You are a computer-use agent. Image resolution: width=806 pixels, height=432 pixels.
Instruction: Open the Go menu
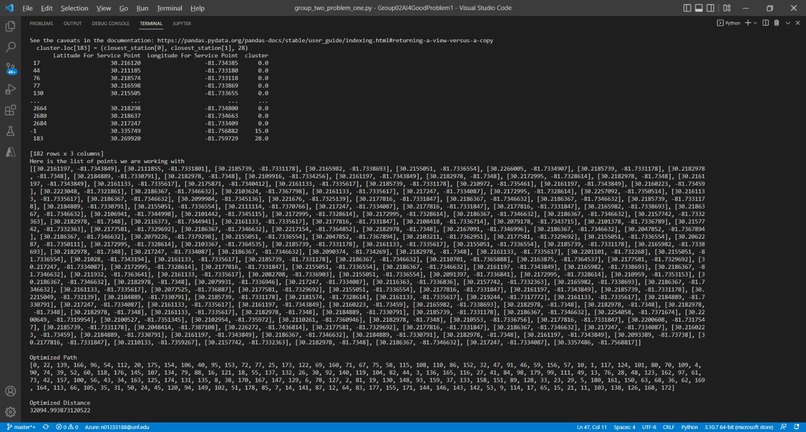tap(124, 8)
